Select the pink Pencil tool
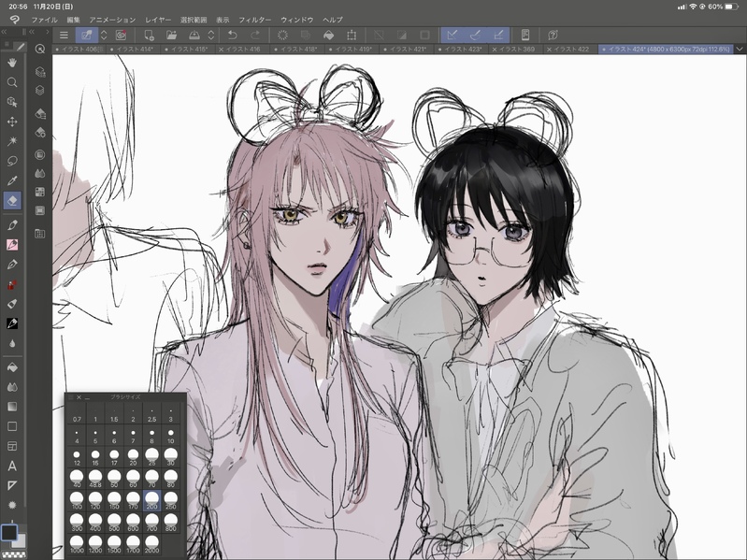This screenshot has width=747, height=560. pyautogui.click(x=12, y=245)
